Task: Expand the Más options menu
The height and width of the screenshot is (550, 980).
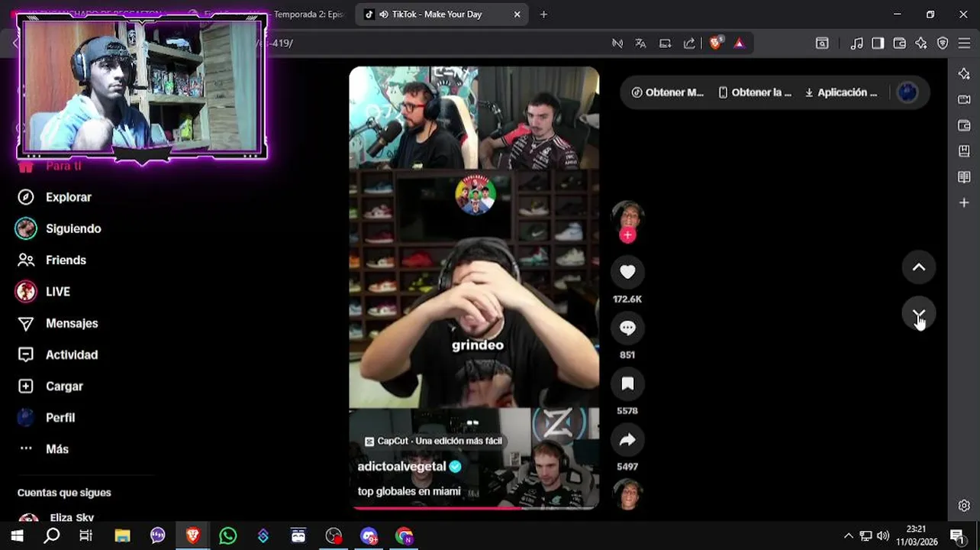Action: [44, 449]
